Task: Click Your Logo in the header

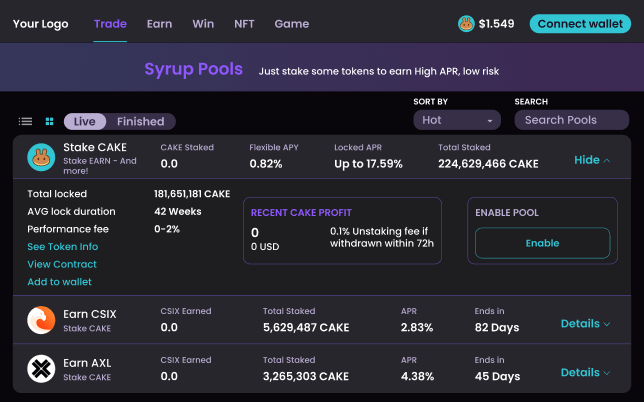Action: (40, 24)
